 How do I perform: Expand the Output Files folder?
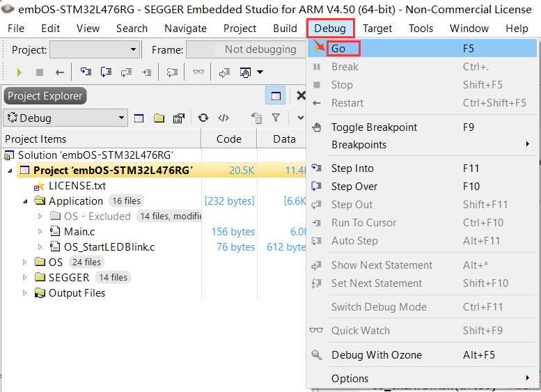[25, 293]
